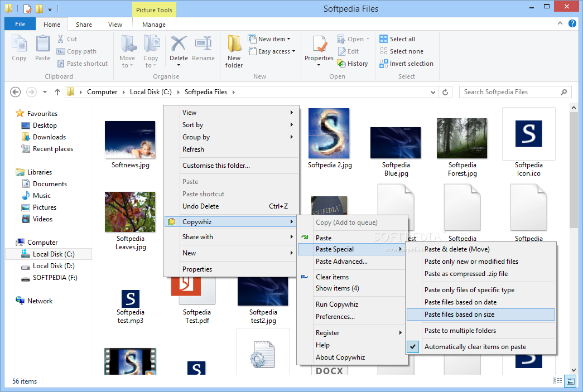The height and width of the screenshot is (392, 583).
Task: Click the Properties checkmark icon
Action: (x=319, y=44)
